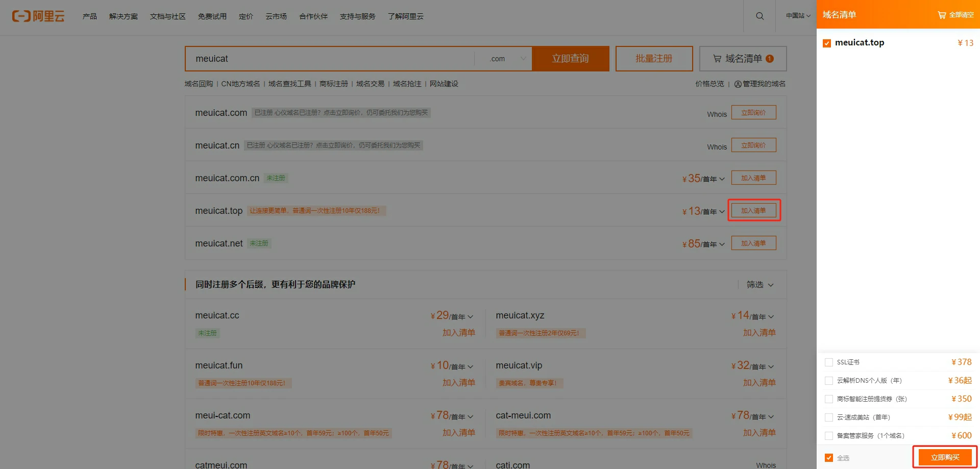980x469 pixels.
Task: Enable the SSL certificate checkbox
Action: click(x=829, y=362)
